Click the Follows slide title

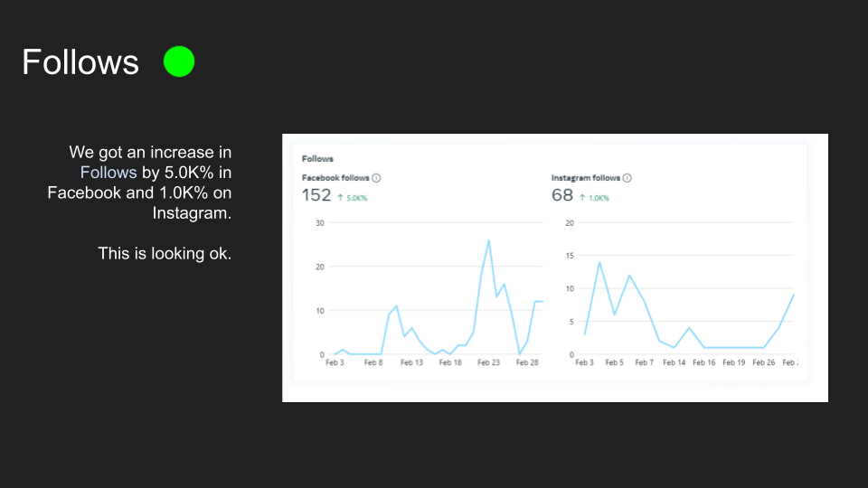[80, 61]
